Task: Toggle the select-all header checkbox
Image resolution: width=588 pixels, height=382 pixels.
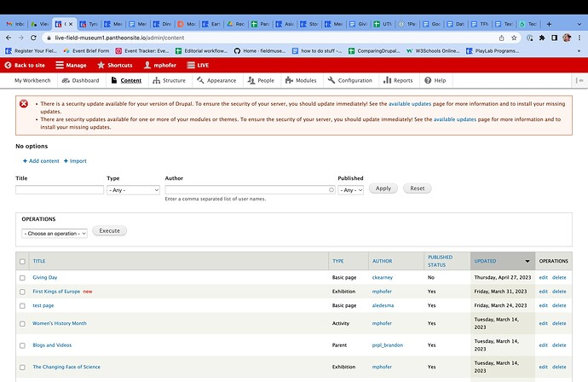Action: point(22,262)
